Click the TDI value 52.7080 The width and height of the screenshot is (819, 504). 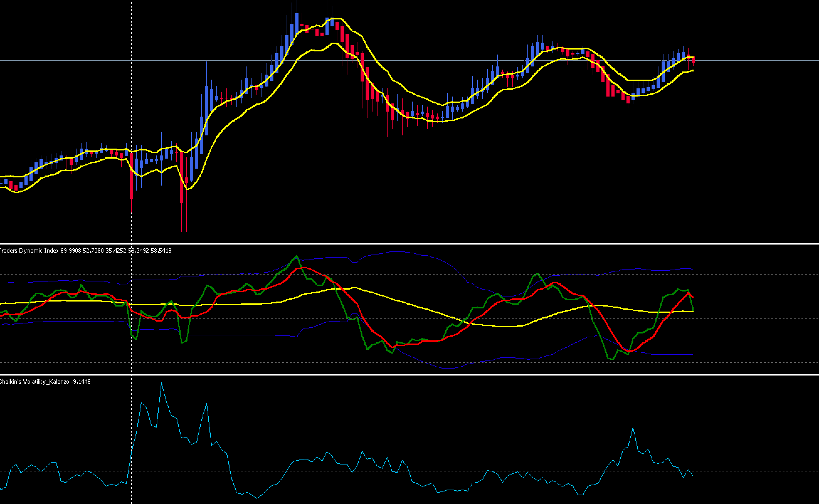click(93, 250)
